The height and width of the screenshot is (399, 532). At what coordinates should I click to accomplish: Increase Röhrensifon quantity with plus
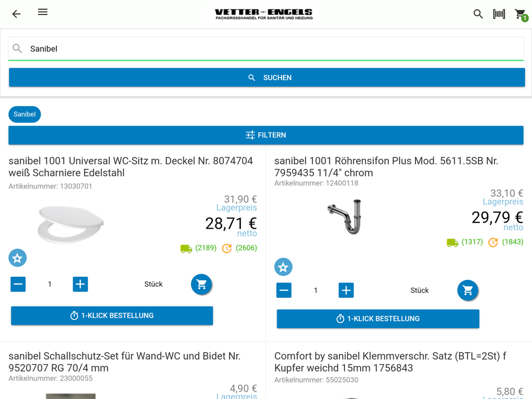(x=346, y=290)
